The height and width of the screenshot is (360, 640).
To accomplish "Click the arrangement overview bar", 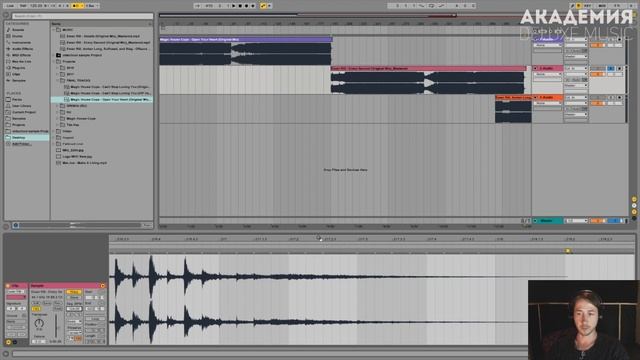I will point(345,16).
